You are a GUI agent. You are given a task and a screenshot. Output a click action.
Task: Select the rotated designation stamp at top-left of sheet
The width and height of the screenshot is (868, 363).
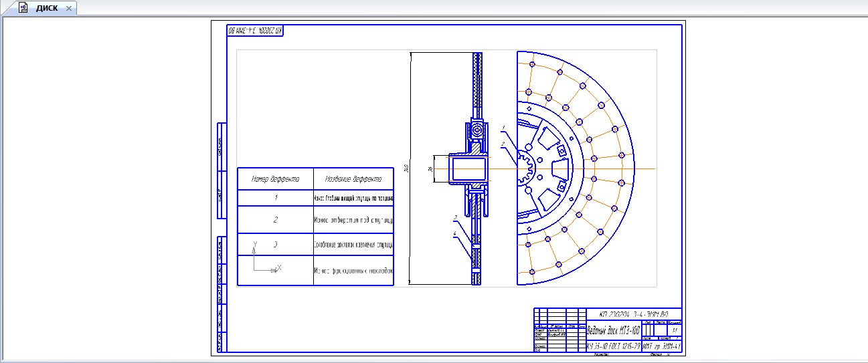255,30
